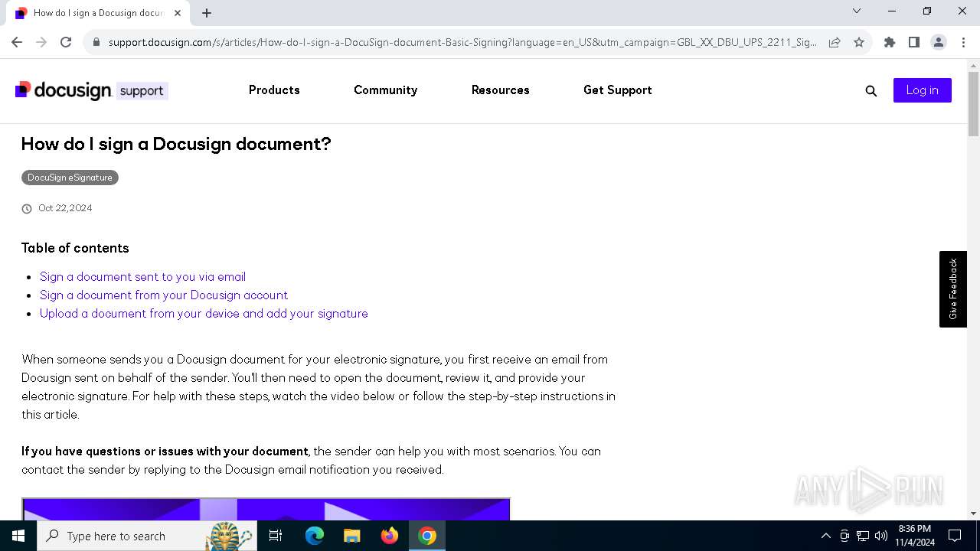
Task: Click the video thumbnail below the article
Action: coord(266,509)
